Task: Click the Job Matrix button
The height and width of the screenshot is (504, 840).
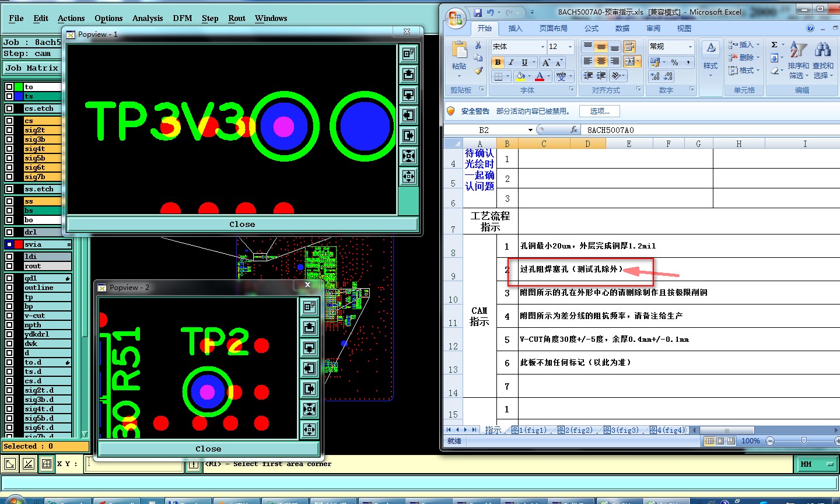Action: 32,68
